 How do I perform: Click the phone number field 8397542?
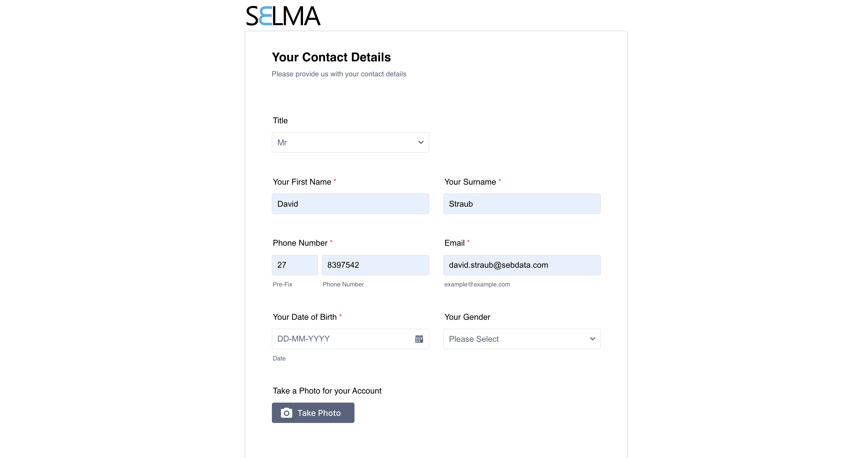(x=375, y=265)
